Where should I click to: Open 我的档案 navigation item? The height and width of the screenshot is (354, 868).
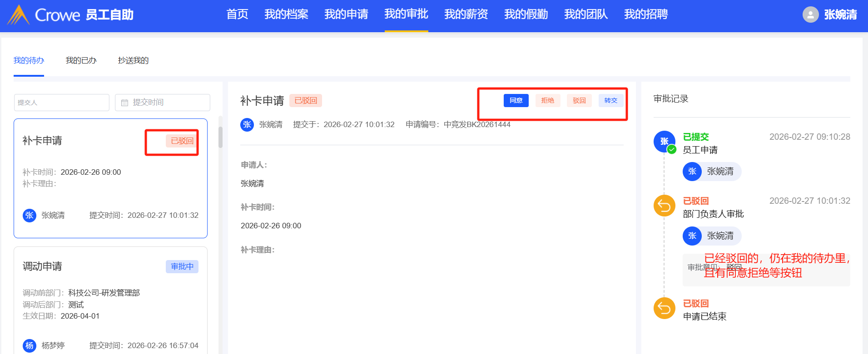pos(286,15)
